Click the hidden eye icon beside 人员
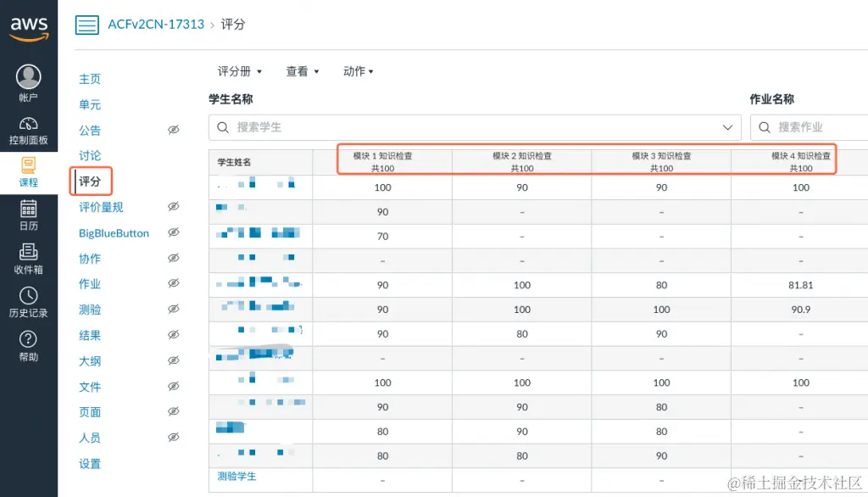Image resolution: width=868 pixels, height=497 pixels. 173,437
